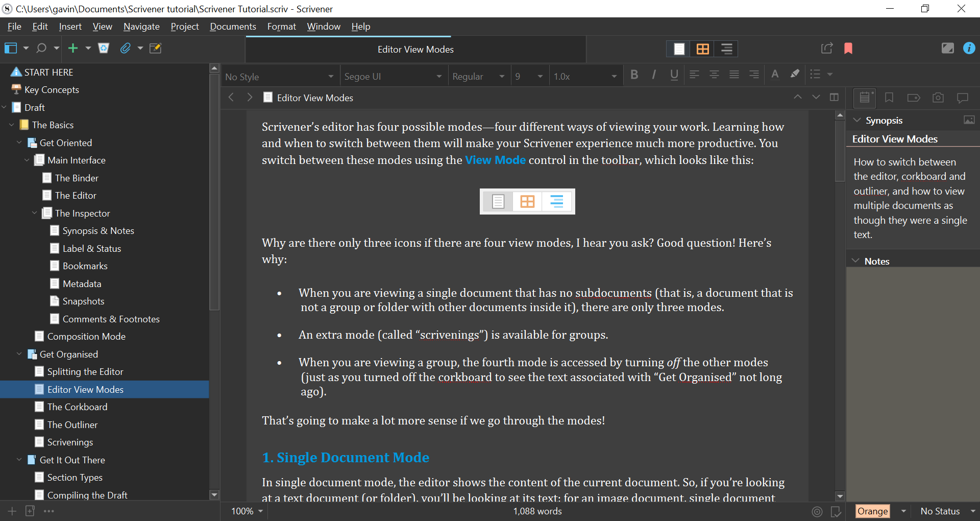Toggle underline formatting
The height and width of the screenshot is (521, 980).
pos(674,75)
